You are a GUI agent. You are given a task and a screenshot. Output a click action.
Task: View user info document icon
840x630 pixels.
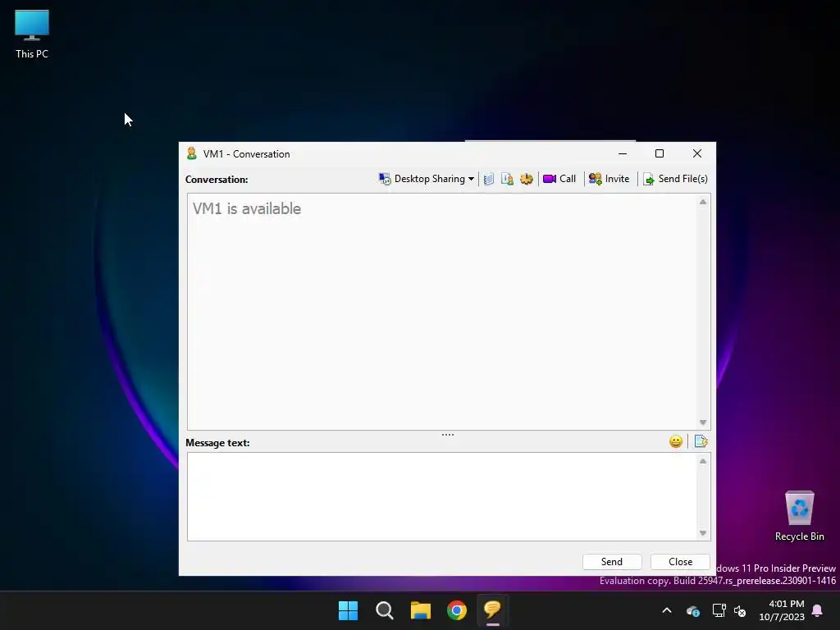[507, 179]
